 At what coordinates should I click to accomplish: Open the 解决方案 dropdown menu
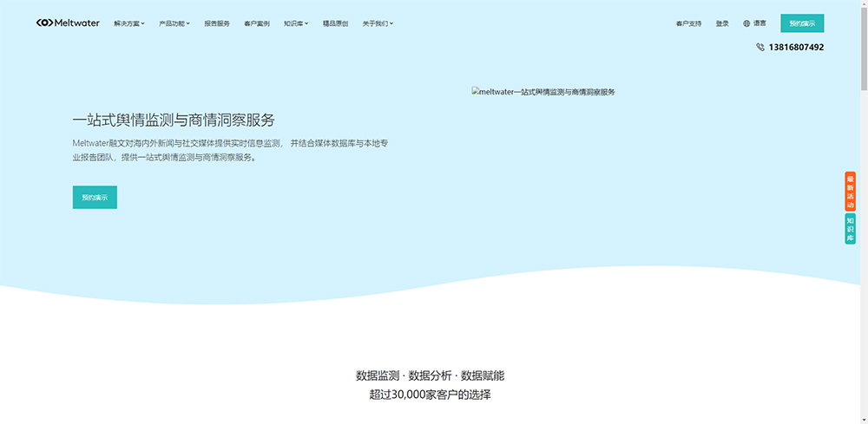click(129, 23)
